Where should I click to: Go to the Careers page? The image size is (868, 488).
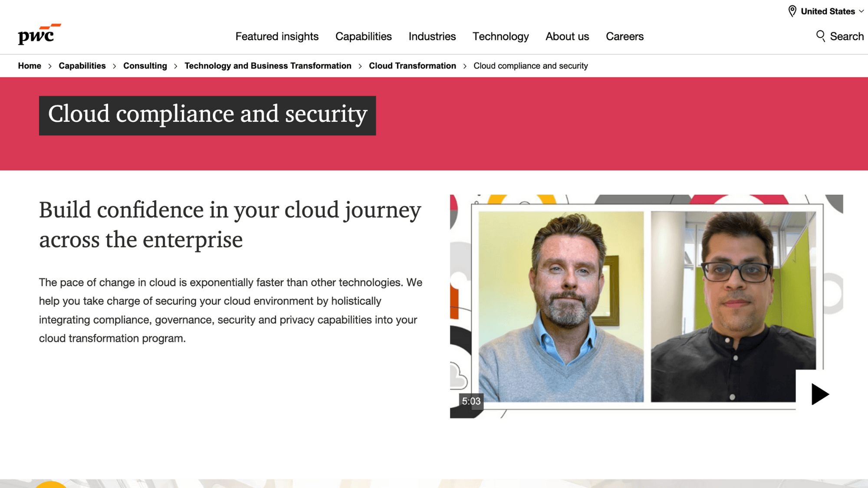coord(625,36)
